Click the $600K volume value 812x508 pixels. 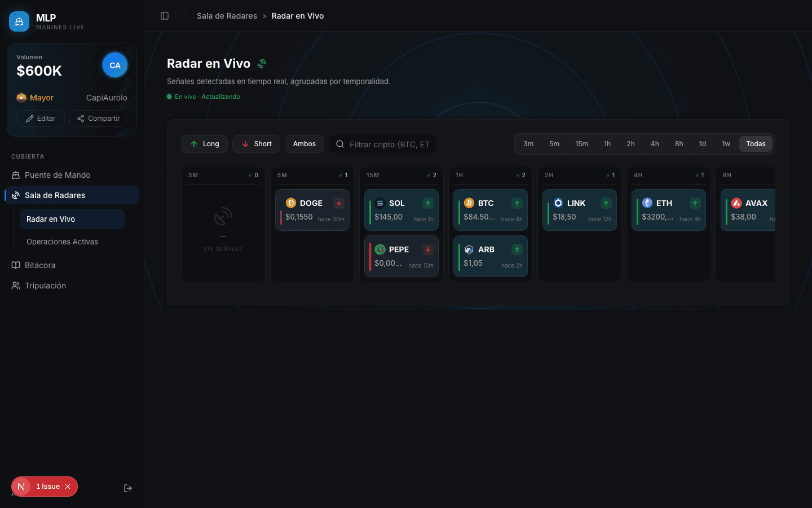click(x=39, y=71)
